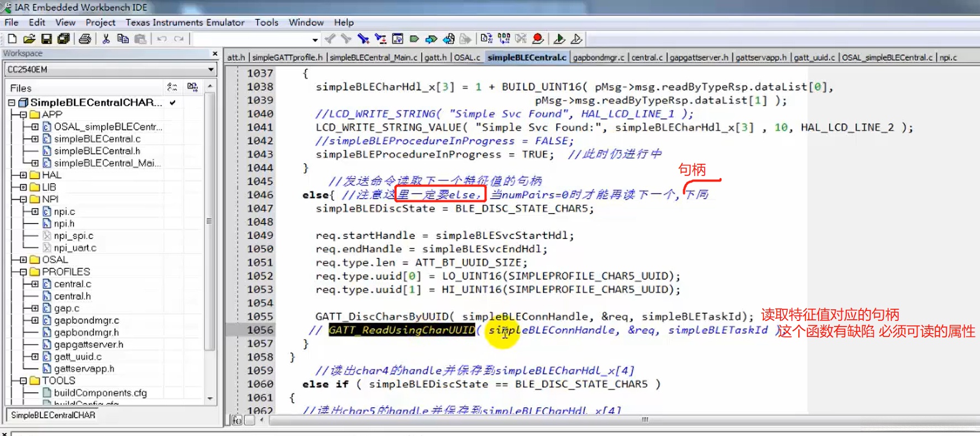This screenshot has width=980, height=436.
Task: Expand the gatt_uuid.c node in the tree
Action: click(x=35, y=357)
